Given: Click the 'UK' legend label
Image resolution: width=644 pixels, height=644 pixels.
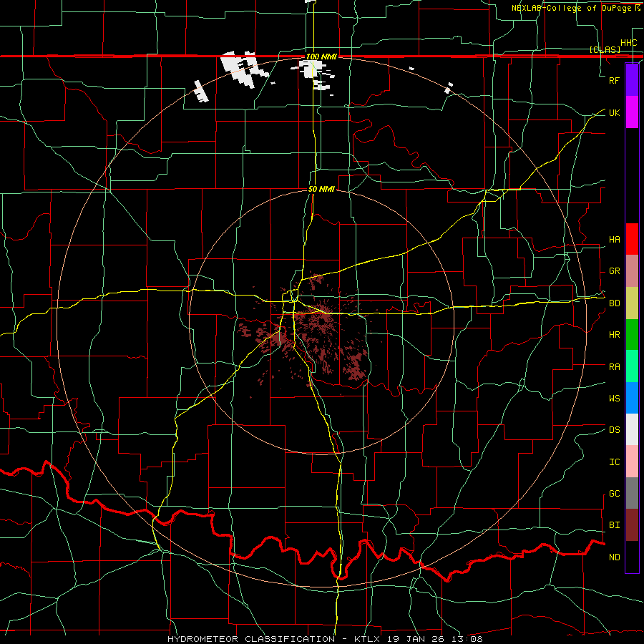Looking at the screenshot, I should point(615,112).
